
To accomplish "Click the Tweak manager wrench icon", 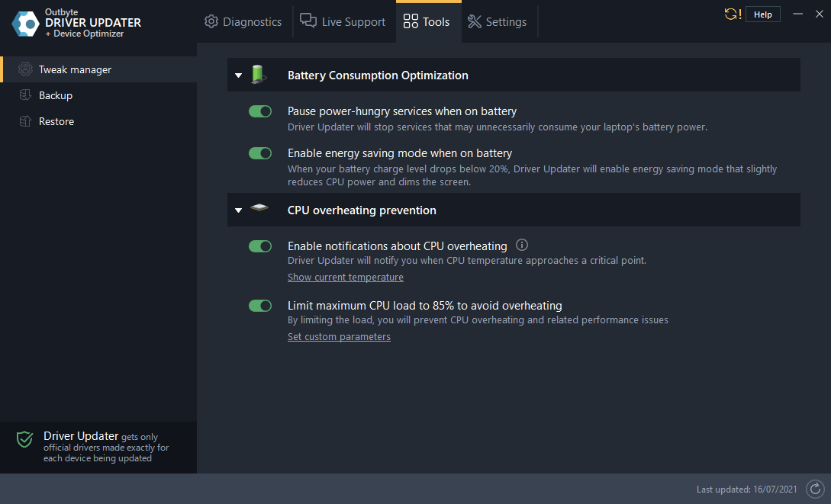I will pos(27,69).
